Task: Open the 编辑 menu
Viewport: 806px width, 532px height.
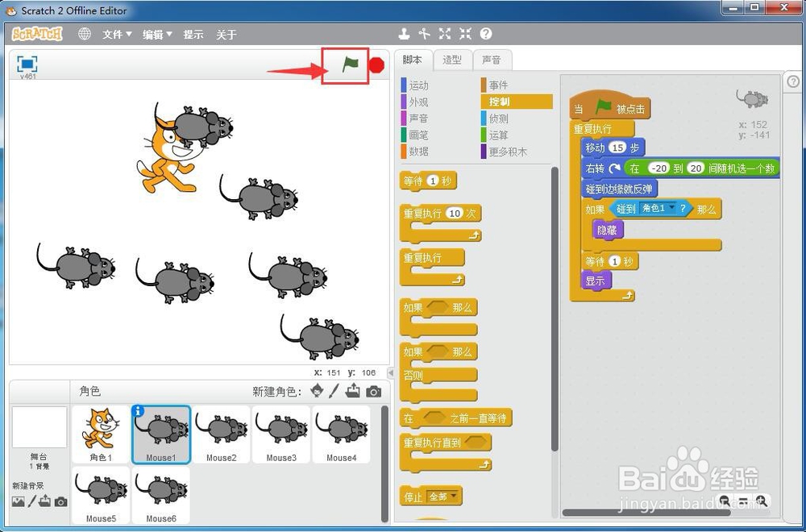Action: [157, 35]
